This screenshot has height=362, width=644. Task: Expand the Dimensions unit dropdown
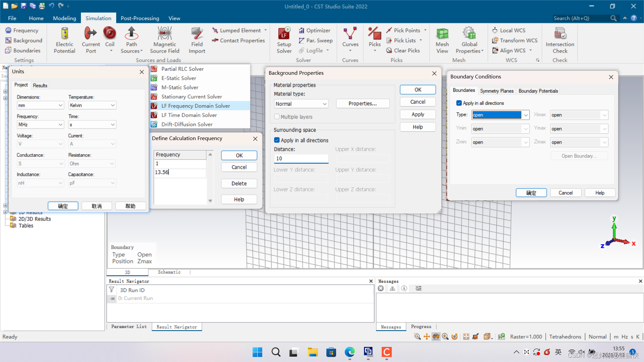click(40, 105)
